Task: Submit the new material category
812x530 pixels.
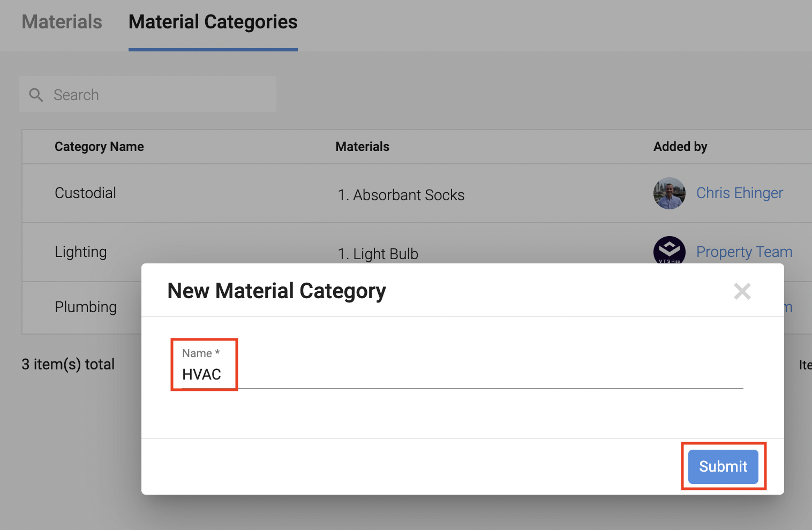Action: click(x=723, y=466)
